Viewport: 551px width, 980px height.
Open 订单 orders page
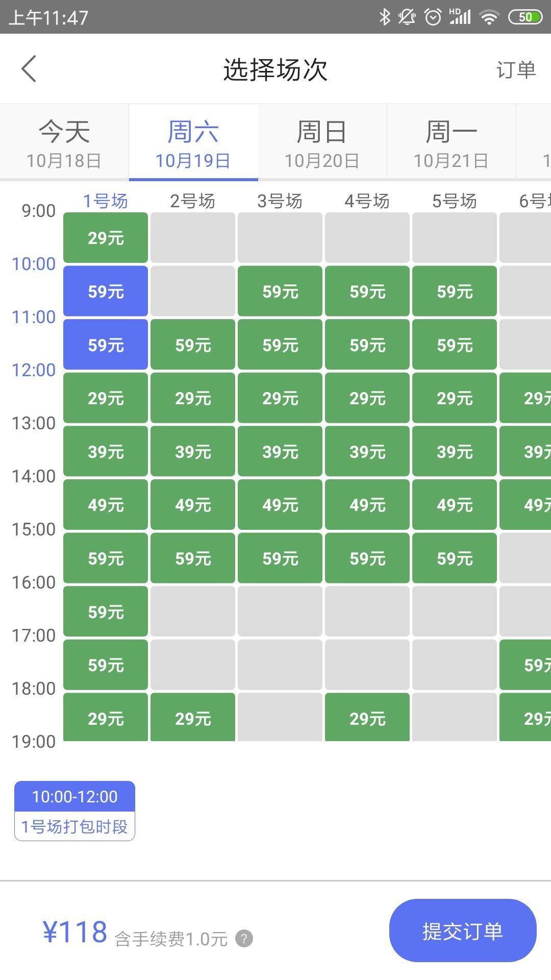pos(516,69)
